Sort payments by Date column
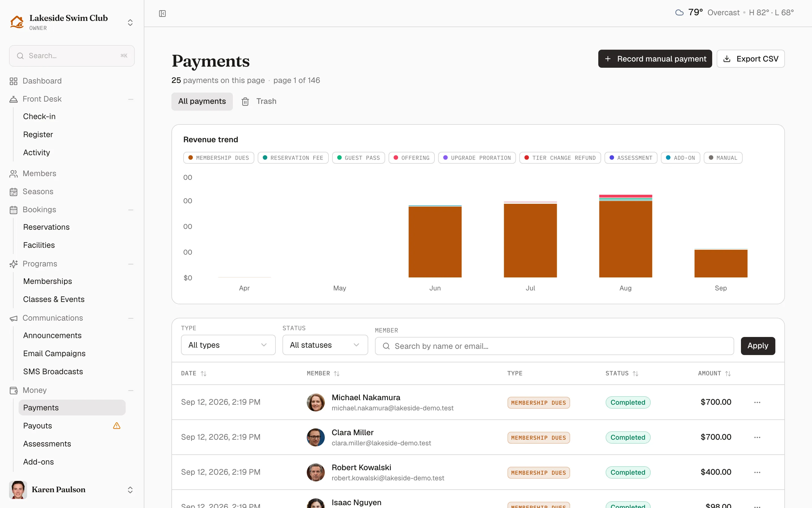 (x=194, y=374)
